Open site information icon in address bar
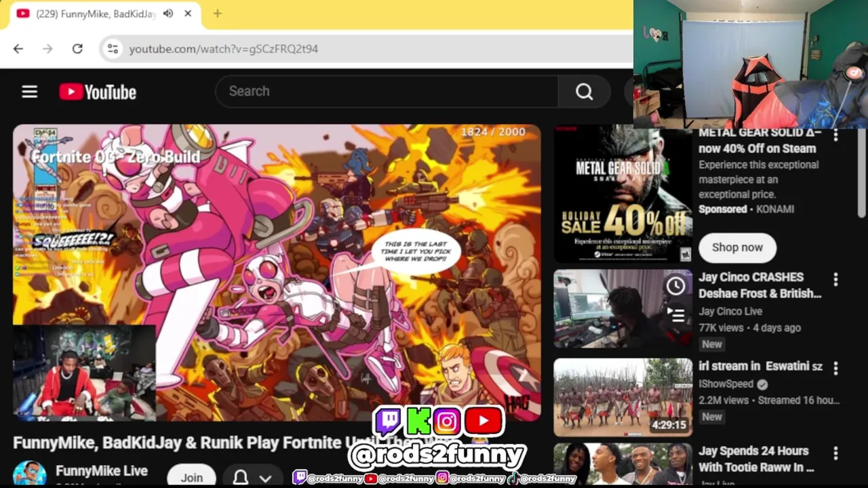Viewport: 868px width, 488px height. coord(113,49)
